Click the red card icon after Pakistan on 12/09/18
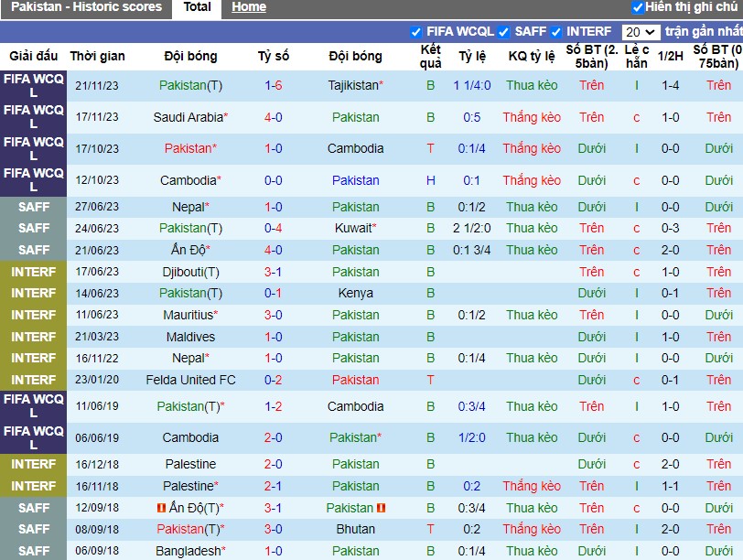The height and width of the screenshot is (560, 743). point(381,508)
